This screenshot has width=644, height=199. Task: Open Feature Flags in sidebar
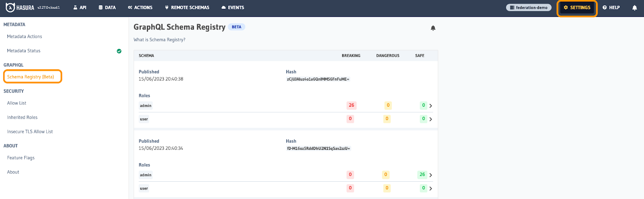click(x=21, y=158)
